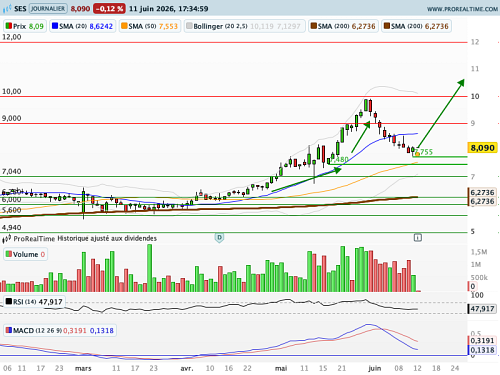
Task: Click the second SMA (200) brown swatch
Action: 387,26
